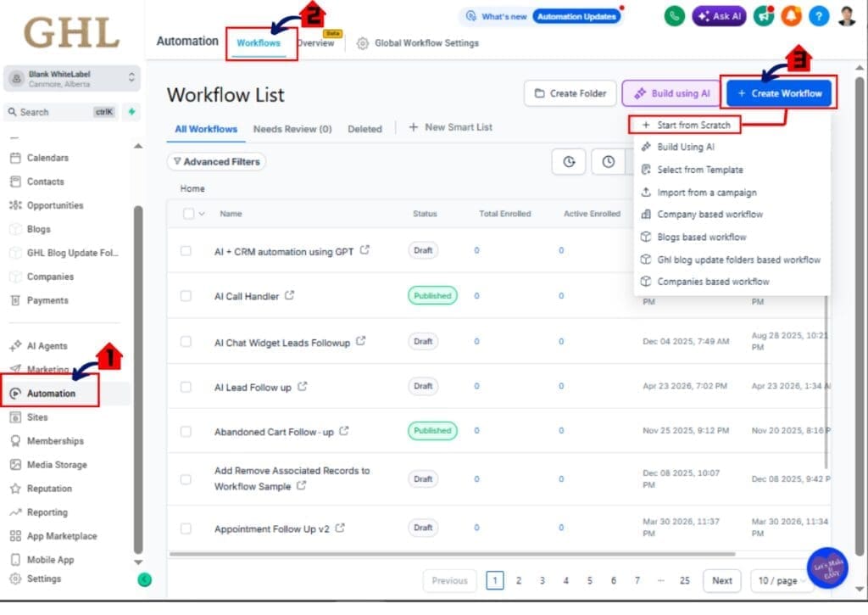The height and width of the screenshot is (615, 868).
Task: Expand the Blank WhiteLabel account switcher
Action: pyautogui.click(x=72, y=77)
